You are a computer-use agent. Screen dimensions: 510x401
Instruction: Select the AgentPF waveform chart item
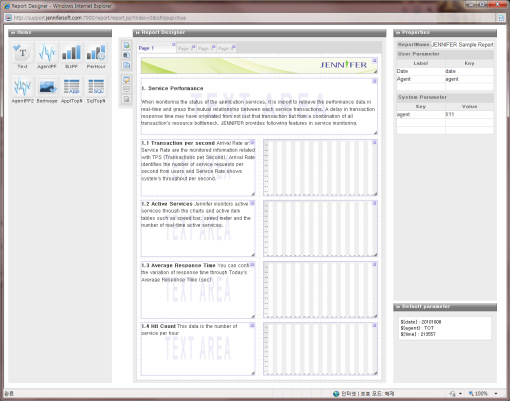[47, 52]
